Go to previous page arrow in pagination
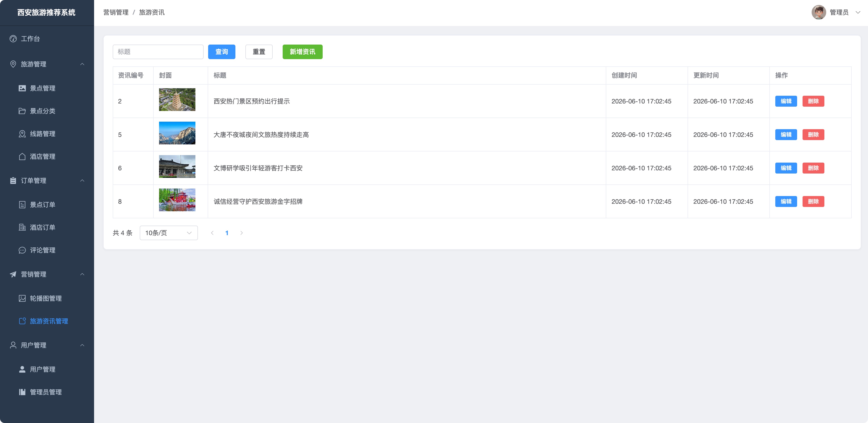This screenshot has width=868, height=423. (x=212, y=233)
